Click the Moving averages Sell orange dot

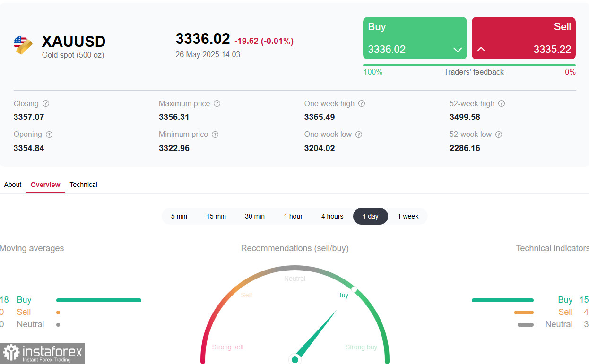point(58,312)
